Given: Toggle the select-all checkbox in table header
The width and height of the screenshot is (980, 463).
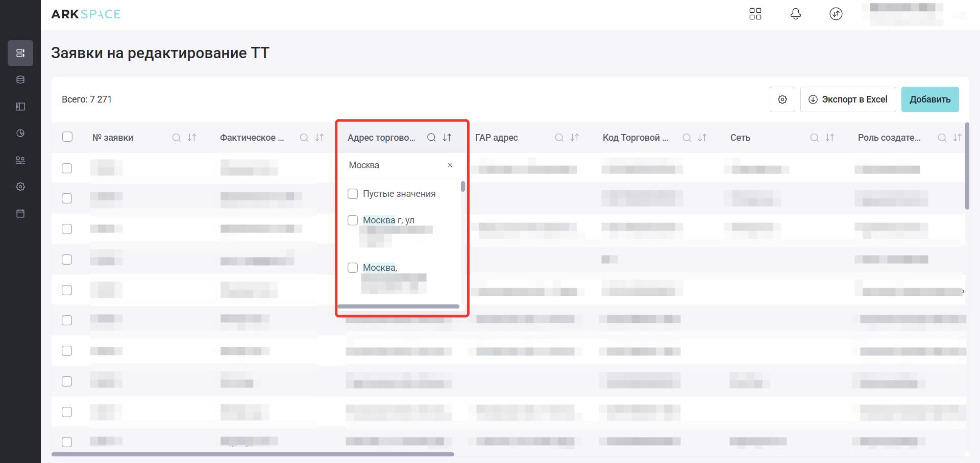Looking at the screenshot, I should pos(67,137).
